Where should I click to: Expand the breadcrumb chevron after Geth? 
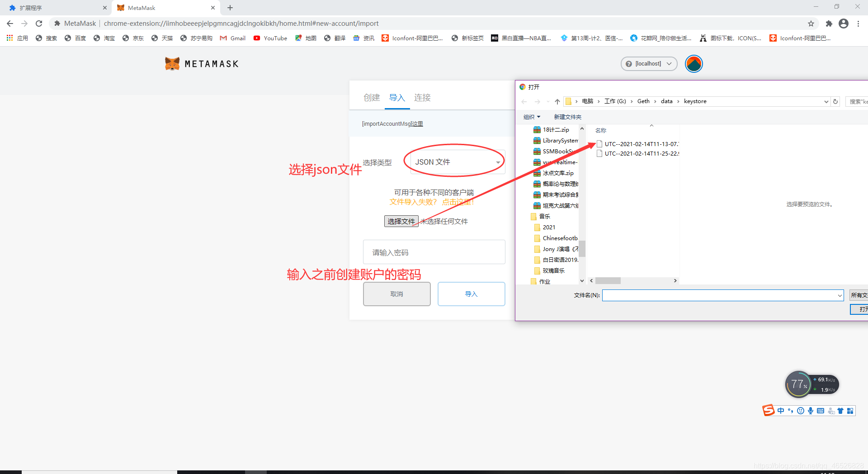click(655, 101)
